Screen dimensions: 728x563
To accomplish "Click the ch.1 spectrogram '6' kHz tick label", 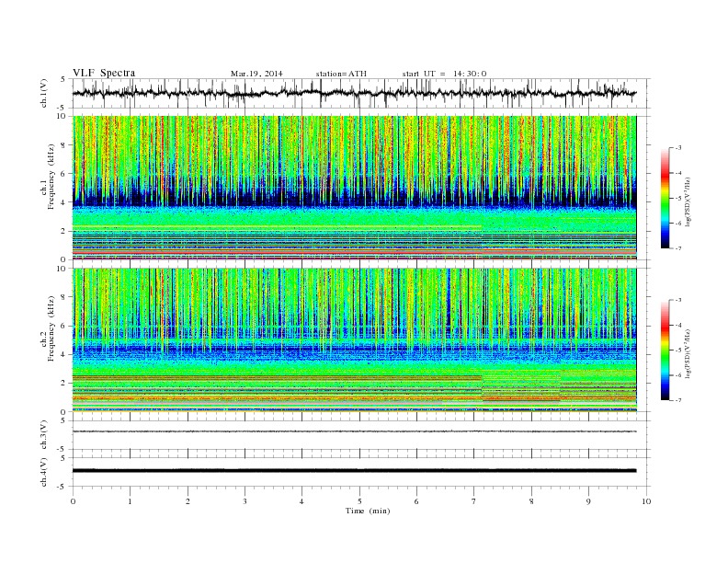I will tap(64, 174).
